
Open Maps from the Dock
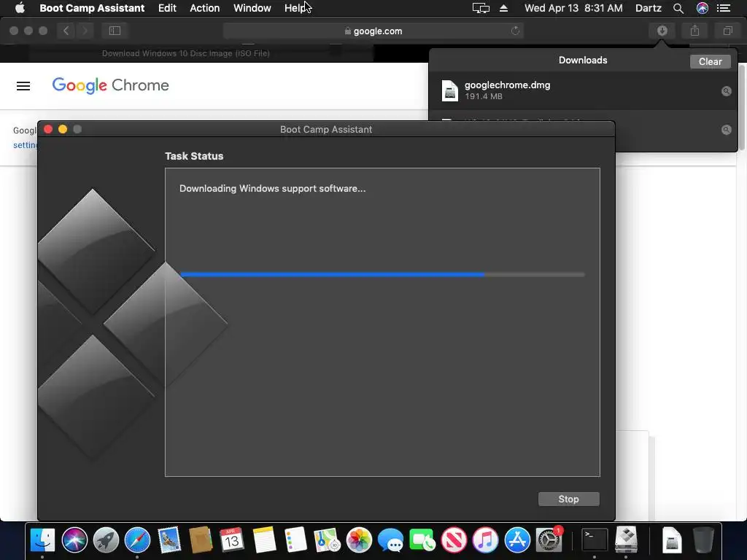click(328, 540)
